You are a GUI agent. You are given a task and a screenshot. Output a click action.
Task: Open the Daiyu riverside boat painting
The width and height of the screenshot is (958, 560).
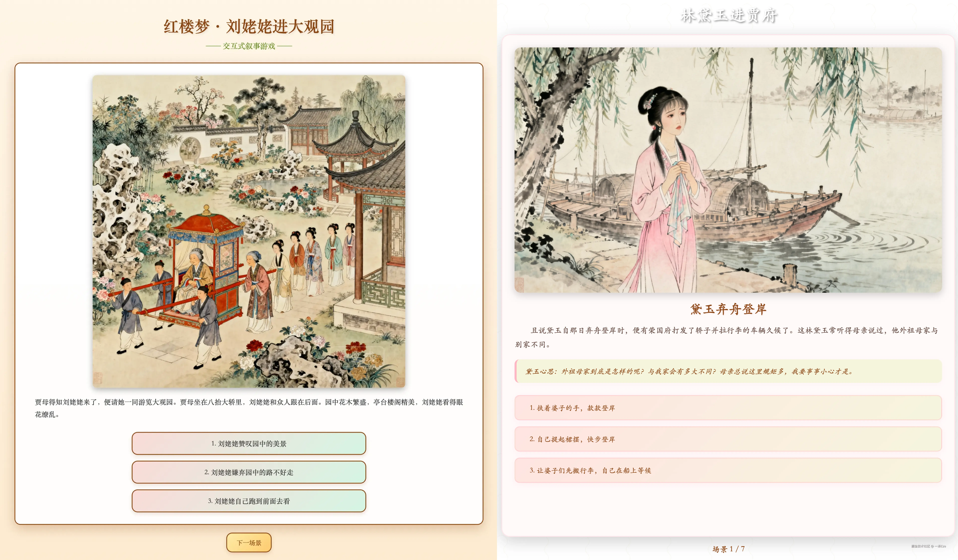coord(728,170)
